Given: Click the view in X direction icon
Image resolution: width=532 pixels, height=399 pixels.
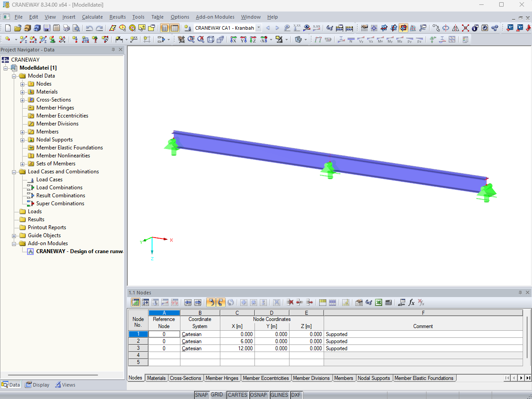Looking at the screenshot, I should tap(234, 39).
